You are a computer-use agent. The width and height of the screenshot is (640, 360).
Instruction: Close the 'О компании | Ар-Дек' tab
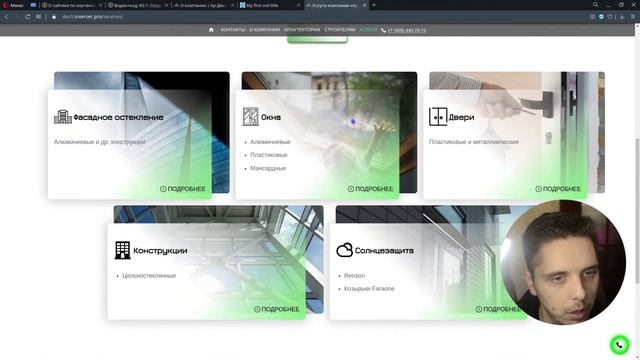click(233, 5)
